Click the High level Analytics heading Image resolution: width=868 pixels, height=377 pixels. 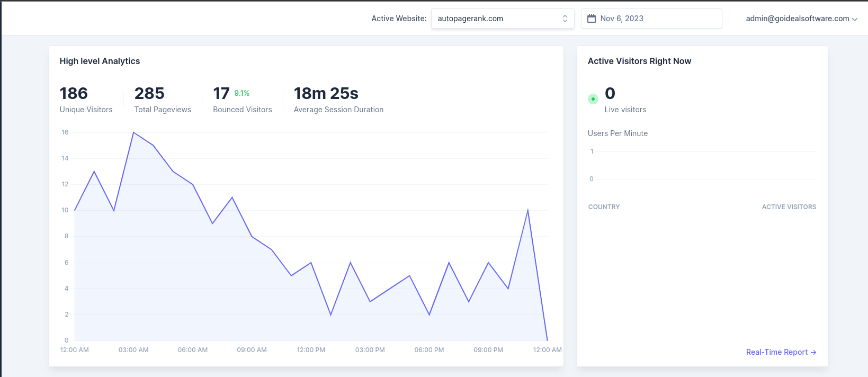pyautogui.click(x=100, y=61)
